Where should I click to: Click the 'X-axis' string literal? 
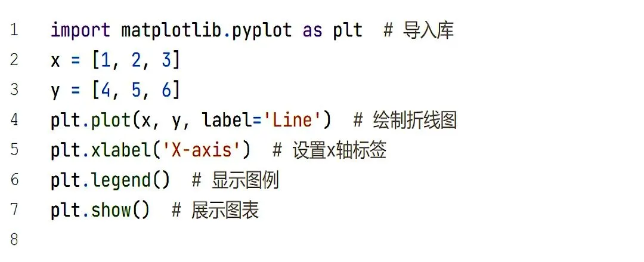(202, 150)
